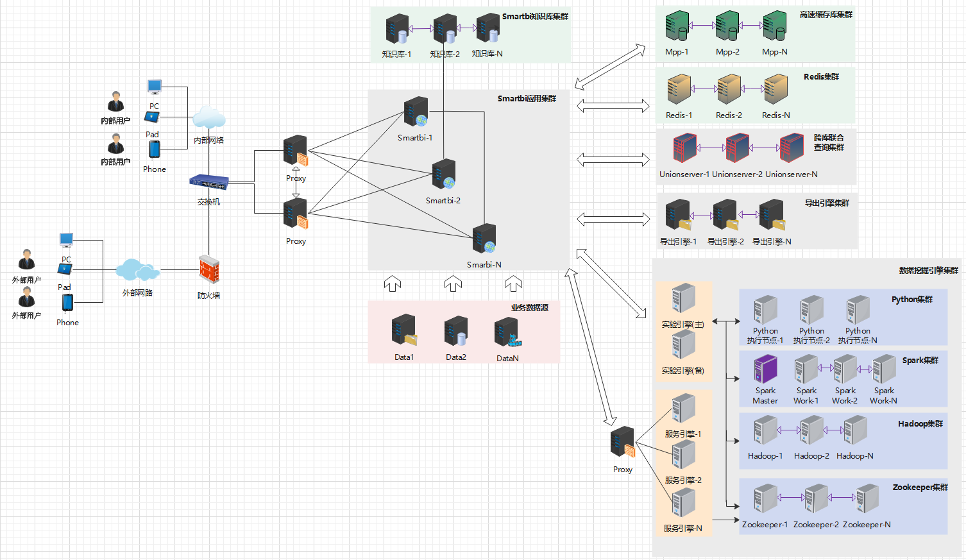Click the Pad tablet connected to 内部网络
The height and width of the screenshot is (560, 966).
coord(152,117)
